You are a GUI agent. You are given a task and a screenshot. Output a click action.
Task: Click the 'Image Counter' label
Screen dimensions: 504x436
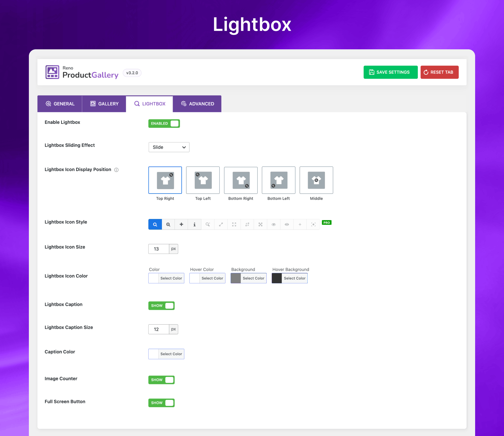[61, 379]
